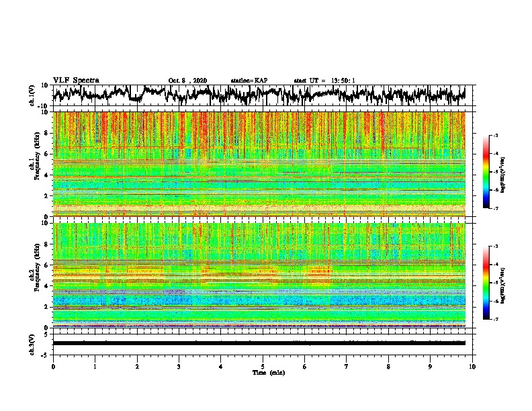Click the time axis tick label "0"
Image resolution: width=532 pixels, height=411 pixels.
coord(53,367)
